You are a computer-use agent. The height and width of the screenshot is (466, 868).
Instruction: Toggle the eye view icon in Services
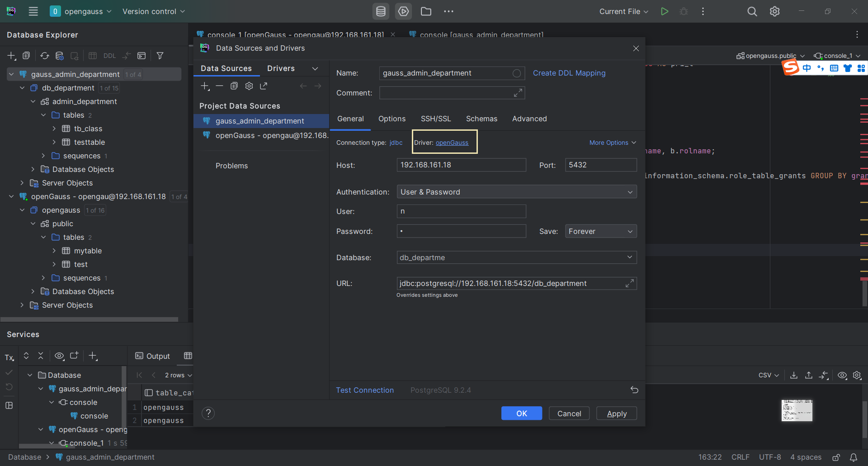(x=59, y=356)
